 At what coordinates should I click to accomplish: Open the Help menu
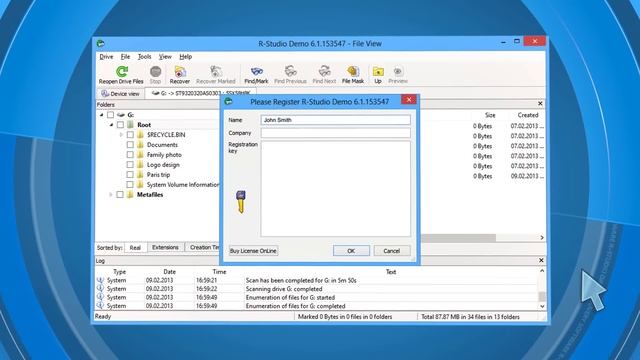pos(186,57)
